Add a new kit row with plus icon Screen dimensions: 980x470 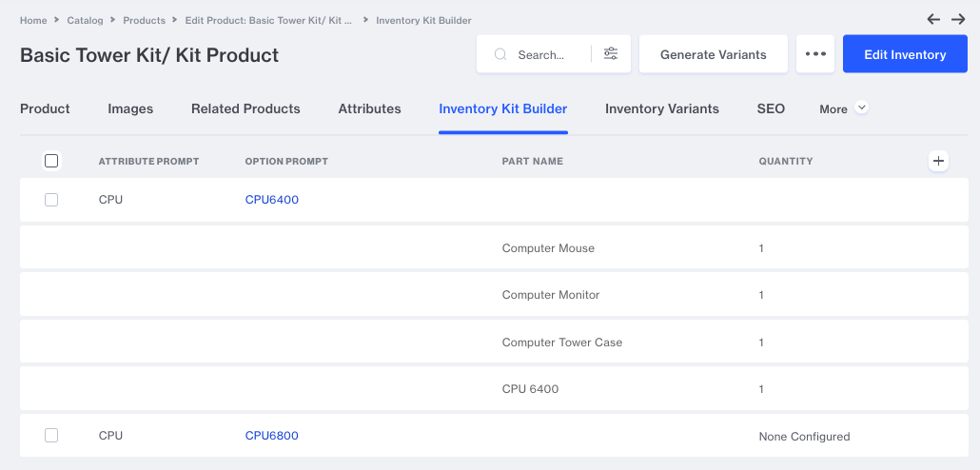coord(938,161)
